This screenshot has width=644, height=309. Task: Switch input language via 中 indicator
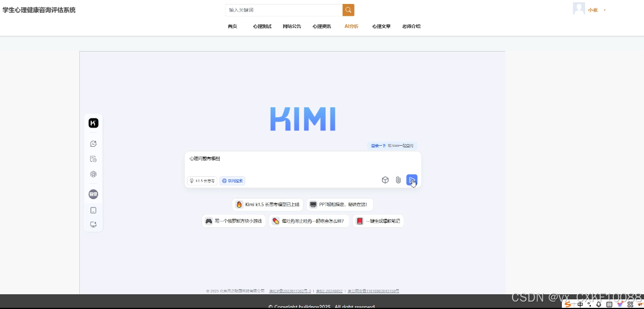(x=580, y=304)
